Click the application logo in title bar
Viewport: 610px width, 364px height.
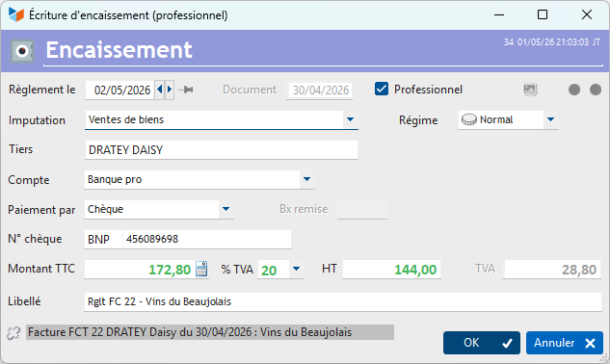point(16,14)
